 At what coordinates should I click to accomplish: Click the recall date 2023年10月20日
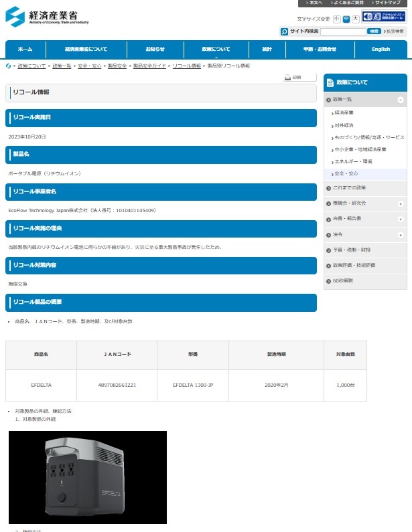point(27,137)
